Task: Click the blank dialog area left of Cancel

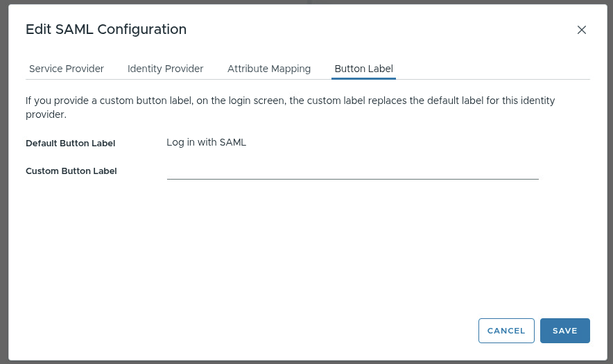Action: pos(277,331)
